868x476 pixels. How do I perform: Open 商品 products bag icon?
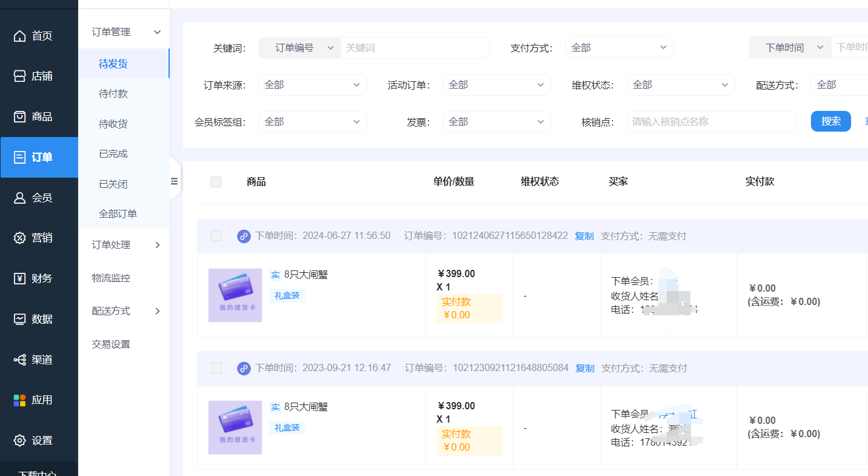pos(20,117)
